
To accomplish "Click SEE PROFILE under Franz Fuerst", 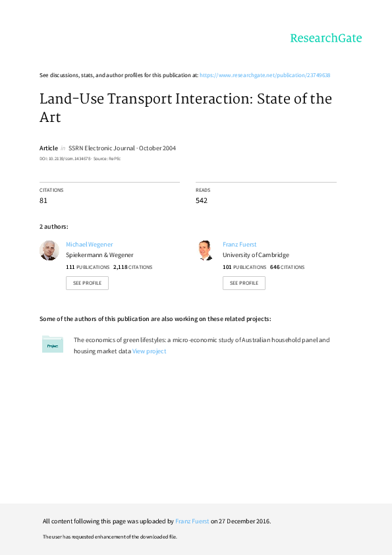I will tap(244, 283).
